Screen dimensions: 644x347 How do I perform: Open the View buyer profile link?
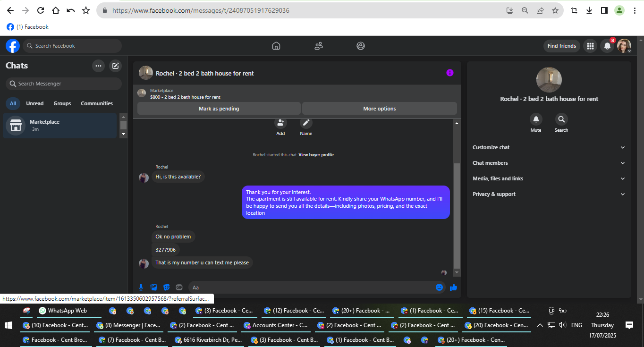[x=316, y=155]
